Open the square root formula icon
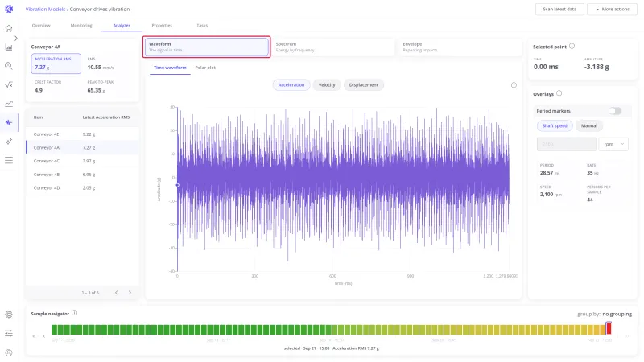The height and width of the screenshot is (362, 644). pyautogui.click(x=9, y=85)
